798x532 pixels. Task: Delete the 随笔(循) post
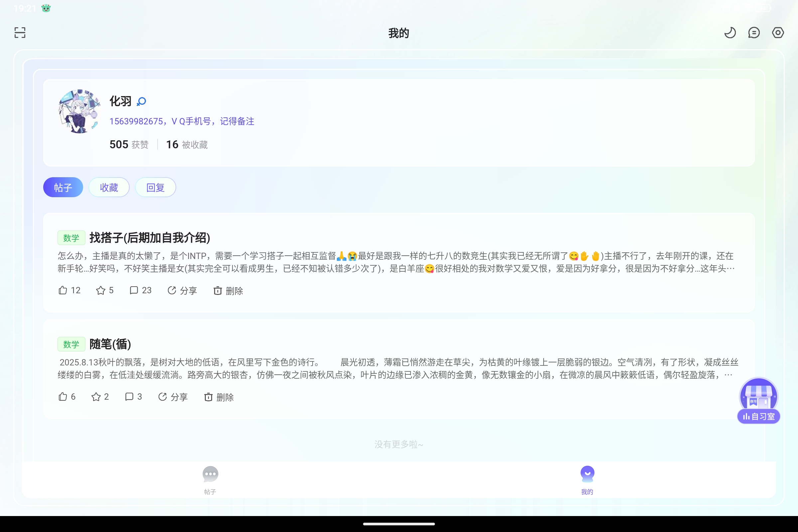click(x=219, y=397)
